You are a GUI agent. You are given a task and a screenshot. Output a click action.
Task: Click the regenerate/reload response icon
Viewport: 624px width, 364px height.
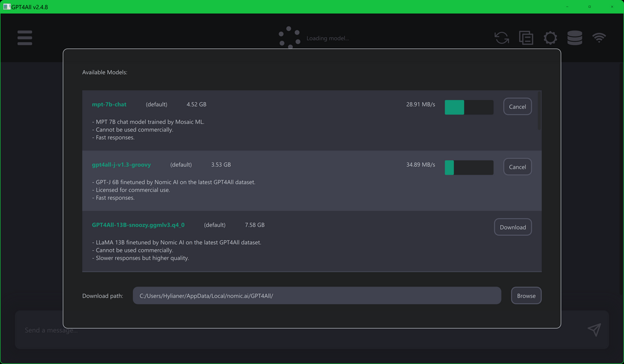click(x=502, y=38)
